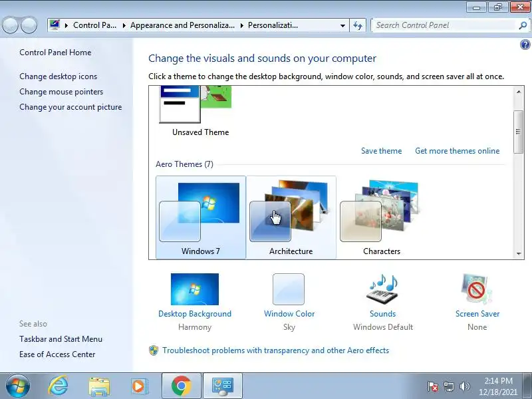Open Windows Explorer folder on the taskbar
Viewport: 532px width, 399px height.
99,386
